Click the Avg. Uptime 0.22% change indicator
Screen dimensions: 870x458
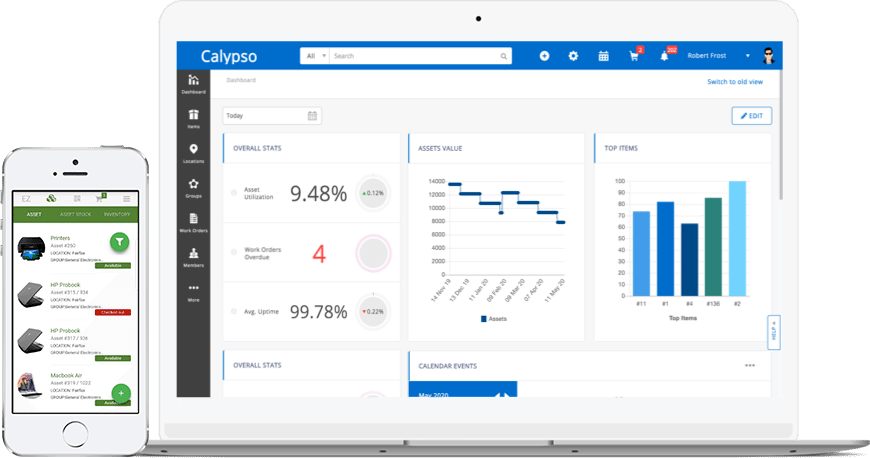[373, 311]
